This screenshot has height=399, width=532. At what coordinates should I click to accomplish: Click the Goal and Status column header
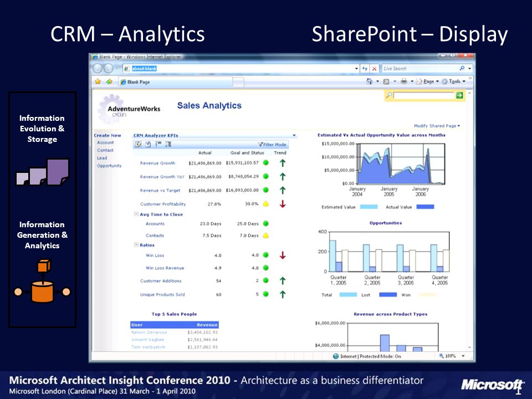(247, 153)
